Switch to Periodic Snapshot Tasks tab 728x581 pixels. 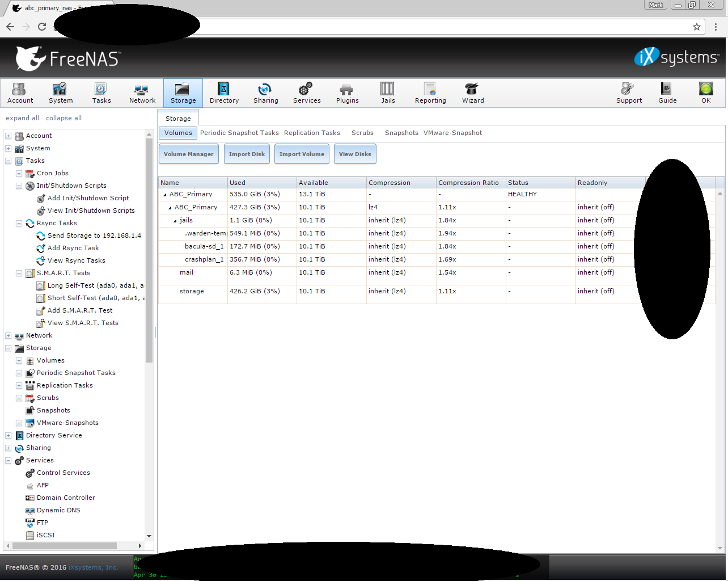239,133
